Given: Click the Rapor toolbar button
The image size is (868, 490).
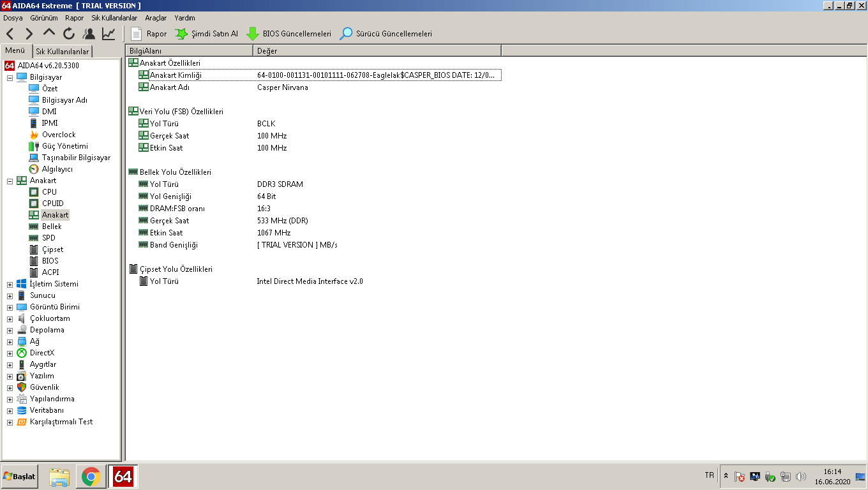Looking at the screenshot, I should click(149, 34).
